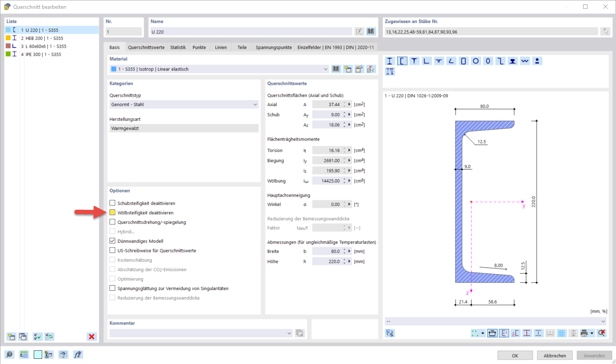616x364 pixels.
Task: Click the cyan color swatch at bottom
Action: coord(38,355)
